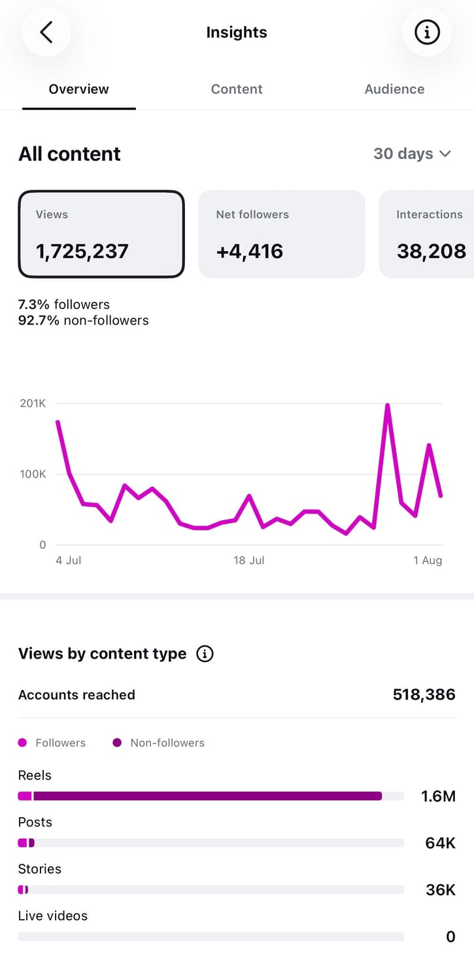
Task: Click the Posts views bar
Action: (x=211, y=843)
